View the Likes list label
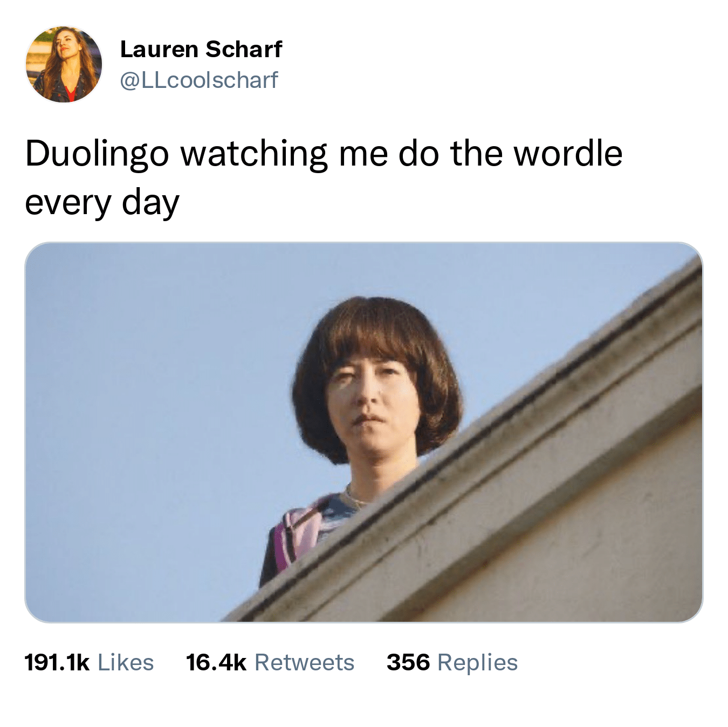 [126, 662]
